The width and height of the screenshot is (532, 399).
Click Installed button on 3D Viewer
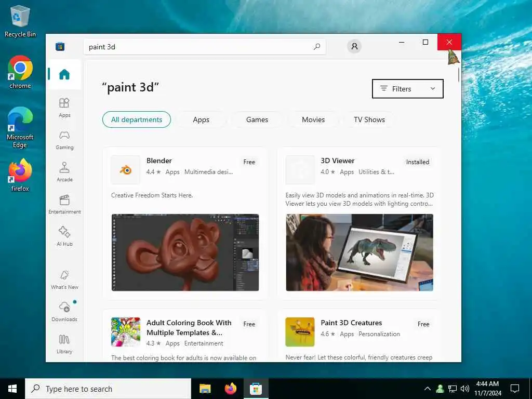[x=417, y=162]
